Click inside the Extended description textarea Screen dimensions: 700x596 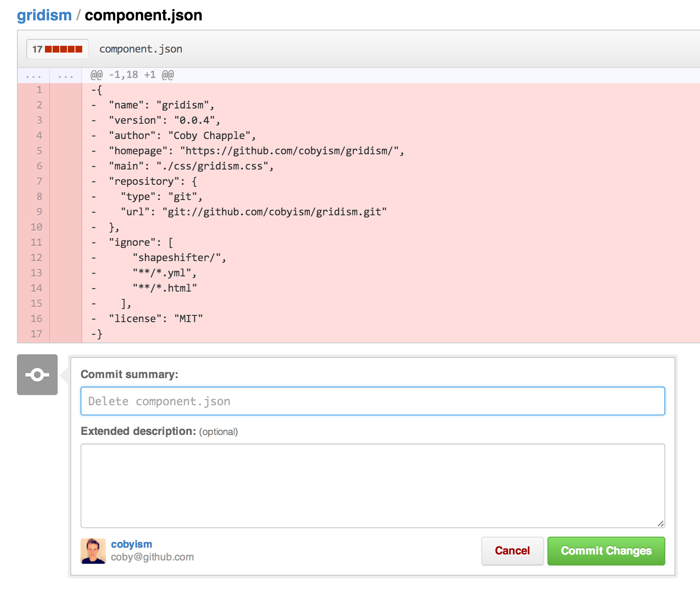coord(372,485)
